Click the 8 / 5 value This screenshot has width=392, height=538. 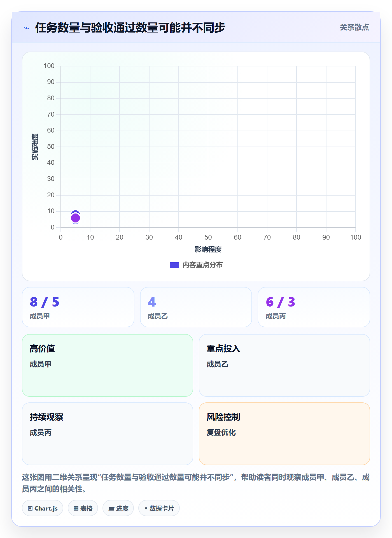tap(45, 302)
